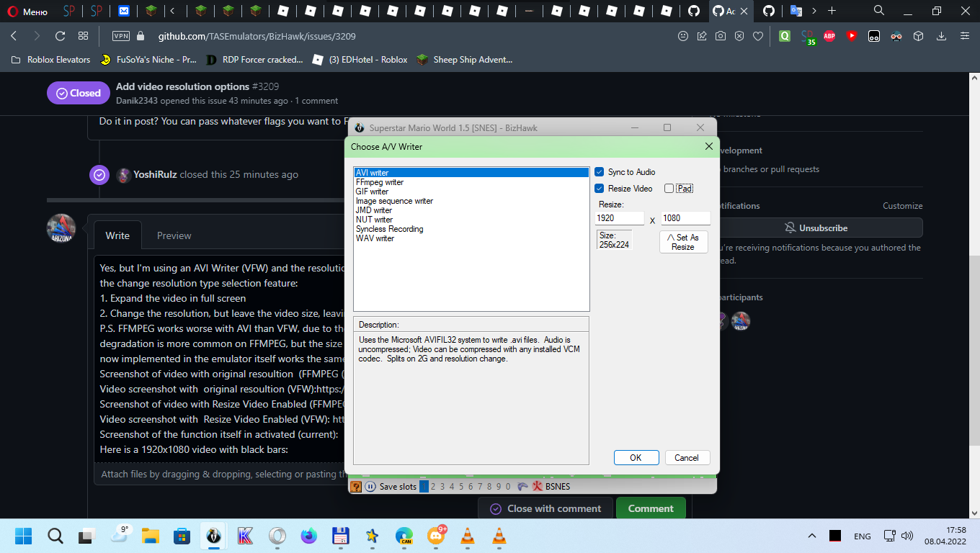Image resolution: width=980 pixels, height=553 pixels.
Task: Click the 1920 width input field
Action: pos(618,217)
